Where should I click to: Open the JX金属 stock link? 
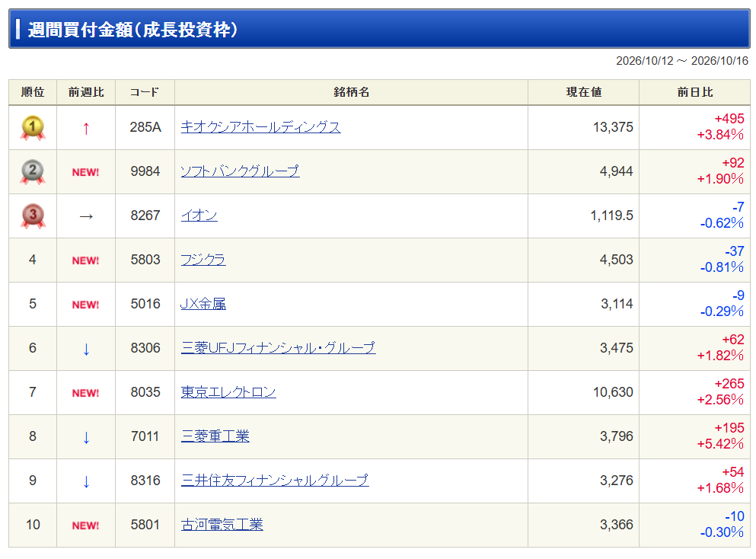[203, 304]
